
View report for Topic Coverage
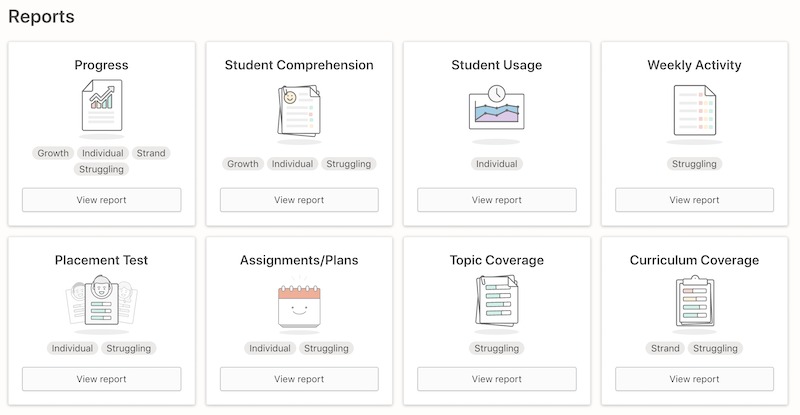(x=497, y=379)
